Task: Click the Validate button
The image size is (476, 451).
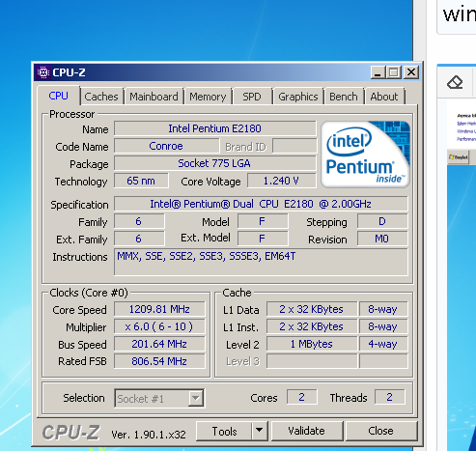Action: coord(307,431)
